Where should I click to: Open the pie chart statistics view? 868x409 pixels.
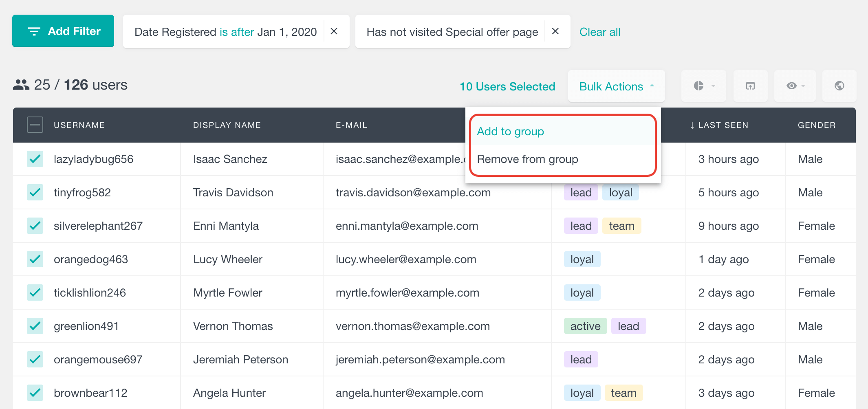pyautogui.click(x=699, y=86)
